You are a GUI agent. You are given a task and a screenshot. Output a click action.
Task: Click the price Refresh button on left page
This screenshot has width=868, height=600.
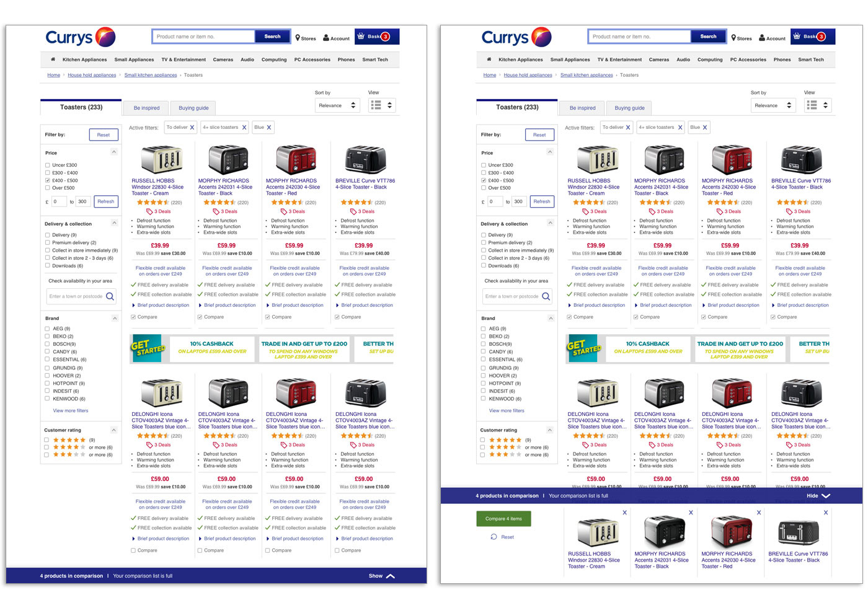pos(106,201)
